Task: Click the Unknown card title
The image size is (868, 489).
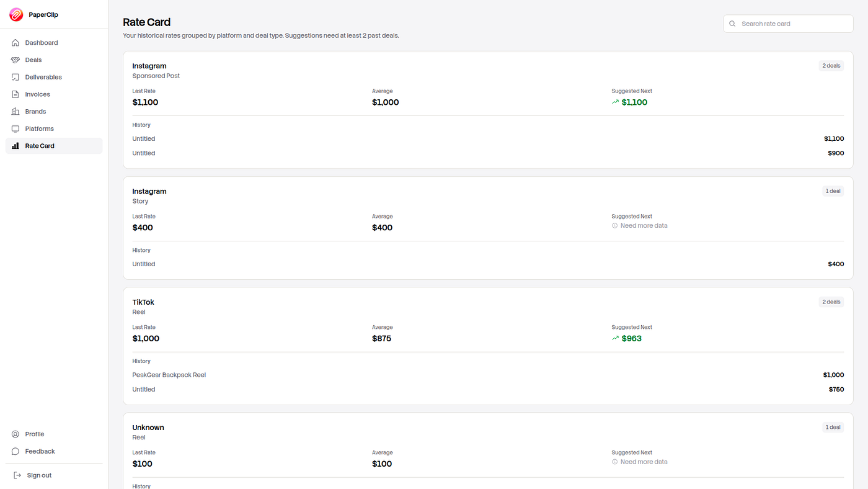Action: coord(148,428)
